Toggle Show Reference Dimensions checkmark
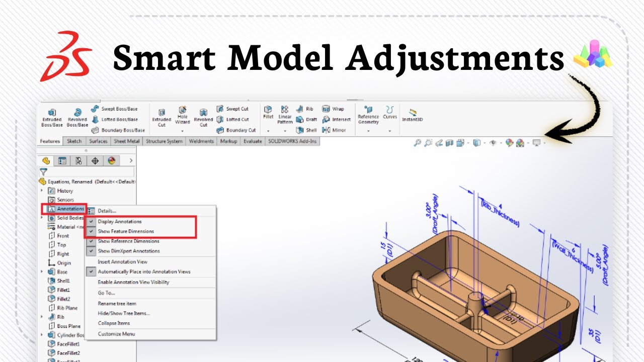The height and width of the screenshot is (362, 644). 91,241
